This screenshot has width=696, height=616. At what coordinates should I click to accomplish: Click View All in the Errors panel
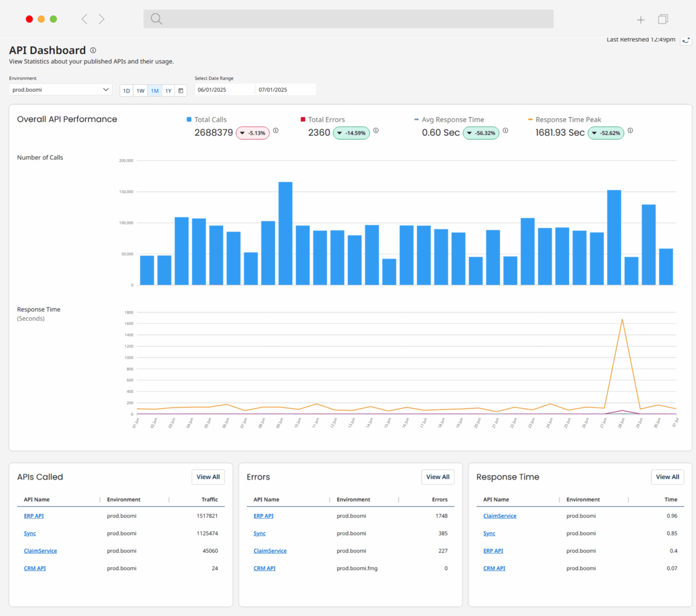[437, 477]
